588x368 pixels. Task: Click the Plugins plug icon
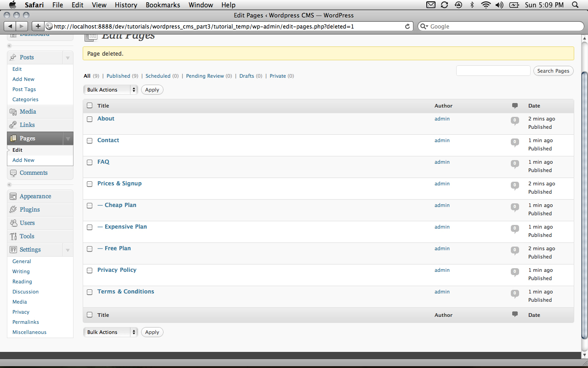click(x=13, y=210)
